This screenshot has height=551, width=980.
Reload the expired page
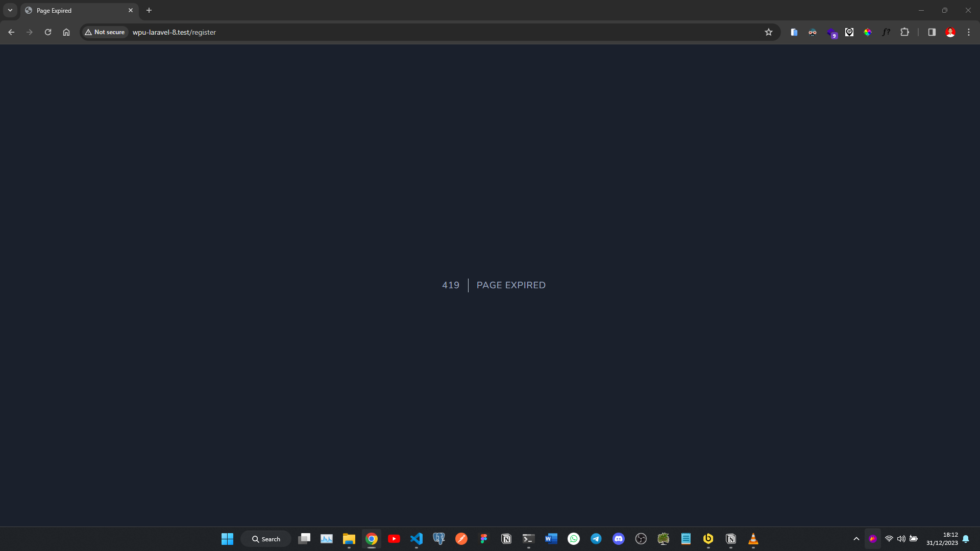pyautogui.click(x=48, y=32)
